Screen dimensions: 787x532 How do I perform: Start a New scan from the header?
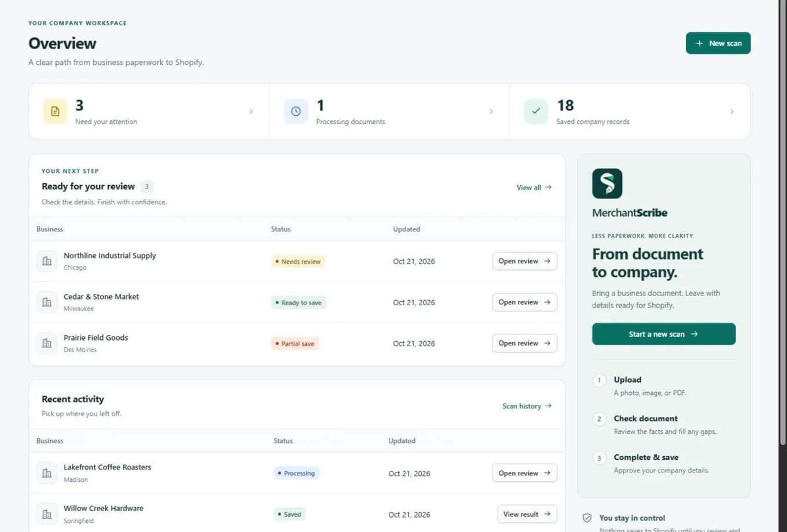718,43
